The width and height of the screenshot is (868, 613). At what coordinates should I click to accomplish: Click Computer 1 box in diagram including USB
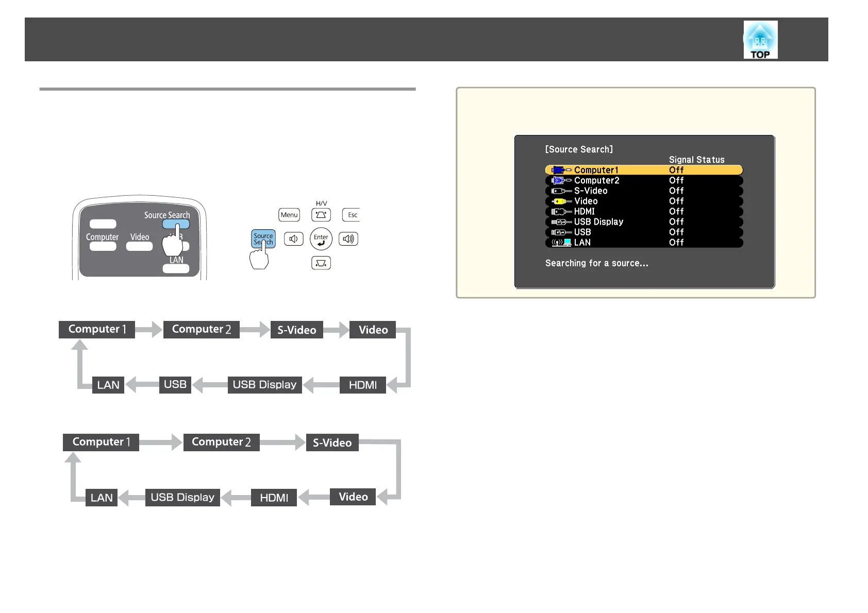(97, 329)
